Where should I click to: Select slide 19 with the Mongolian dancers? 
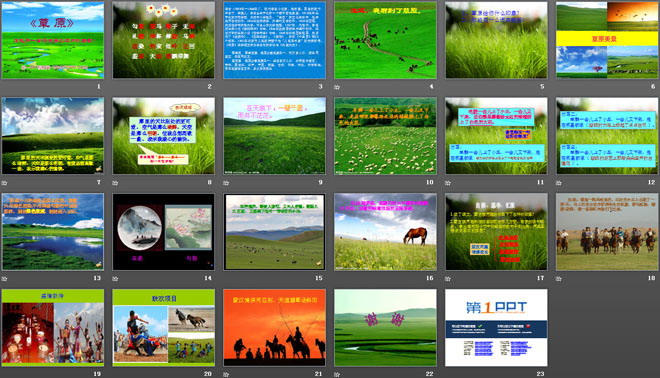(53, 327)
